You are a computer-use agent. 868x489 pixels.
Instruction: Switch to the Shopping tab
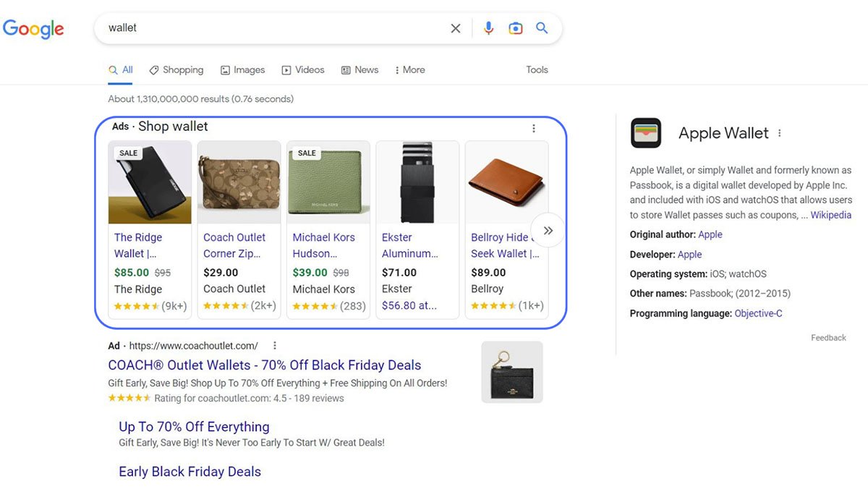click(176, 70)
